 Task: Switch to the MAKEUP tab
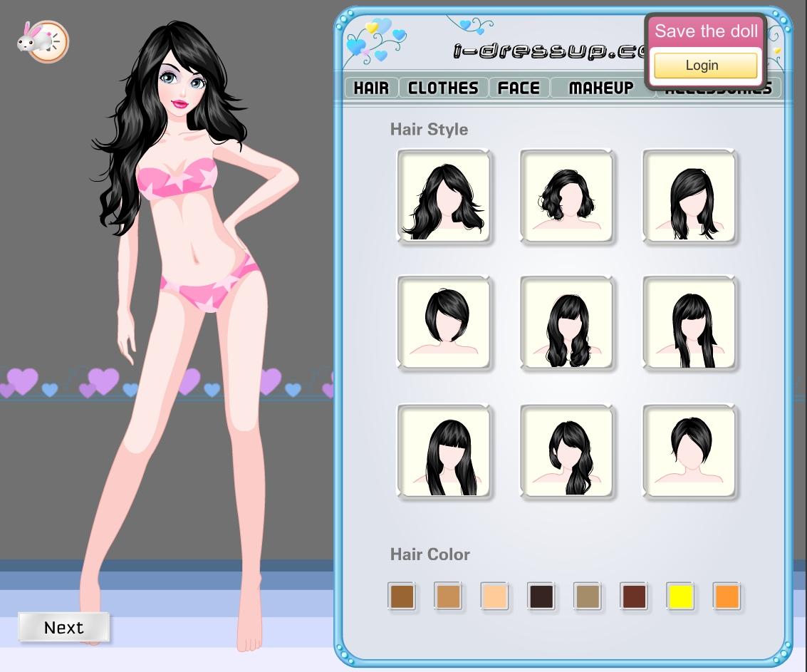point(601,88)
